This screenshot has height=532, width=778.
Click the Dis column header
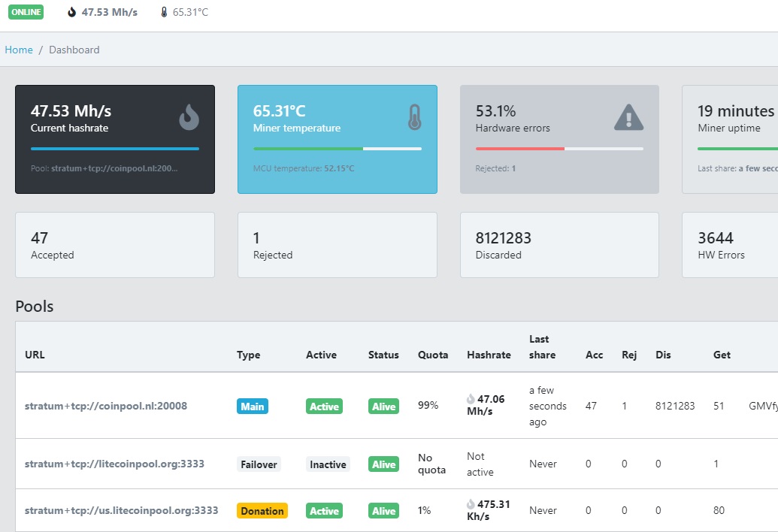[x=663, y=355]
